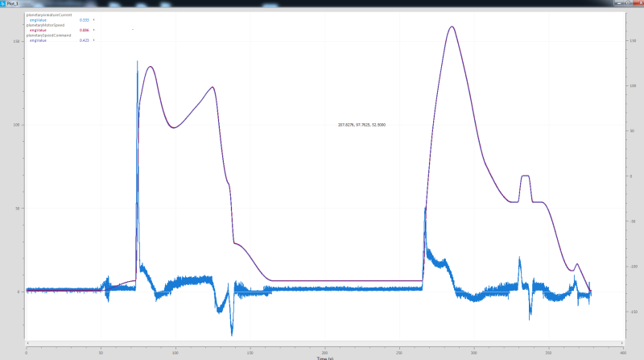Click the horizontal scrollbar track below plot
Viewport: 644px width, 360px height.
point(324,343)
